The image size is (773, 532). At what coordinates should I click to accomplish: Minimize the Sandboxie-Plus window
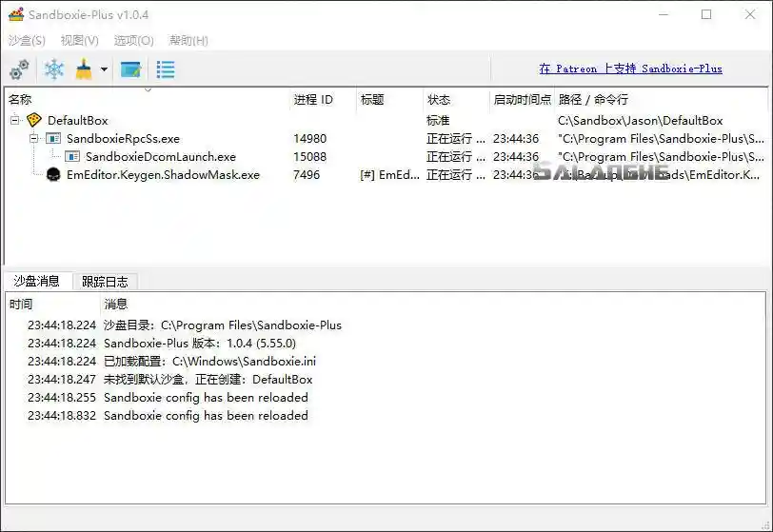[664, 14]
